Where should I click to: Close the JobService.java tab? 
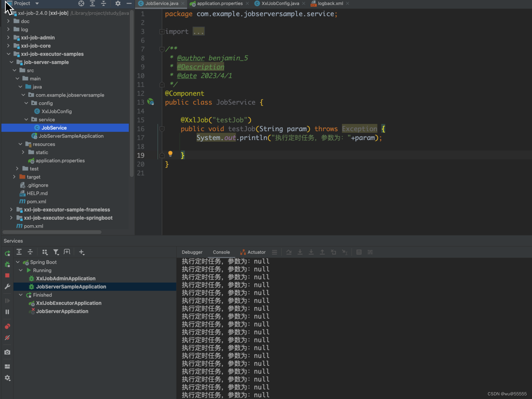point(183,3)
